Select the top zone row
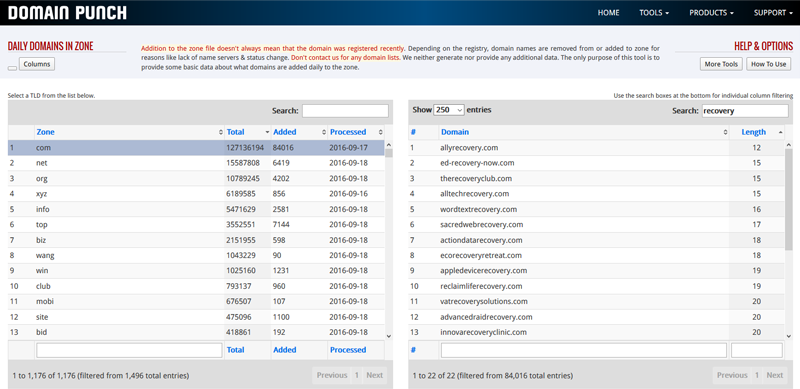 tap(196, 225)
